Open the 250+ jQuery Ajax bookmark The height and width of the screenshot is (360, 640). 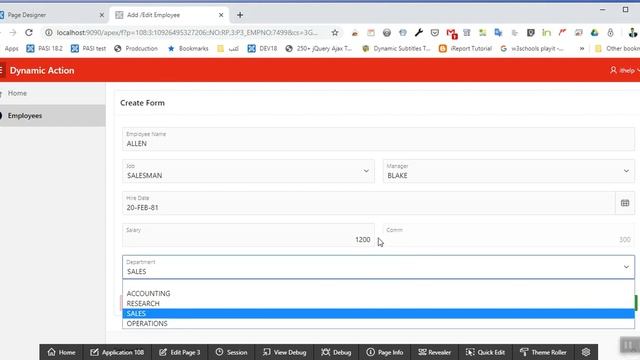pos(319,49)
